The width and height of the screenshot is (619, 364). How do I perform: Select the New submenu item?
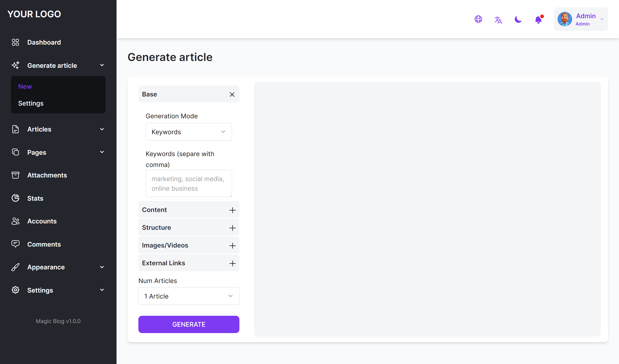point(25,86)
